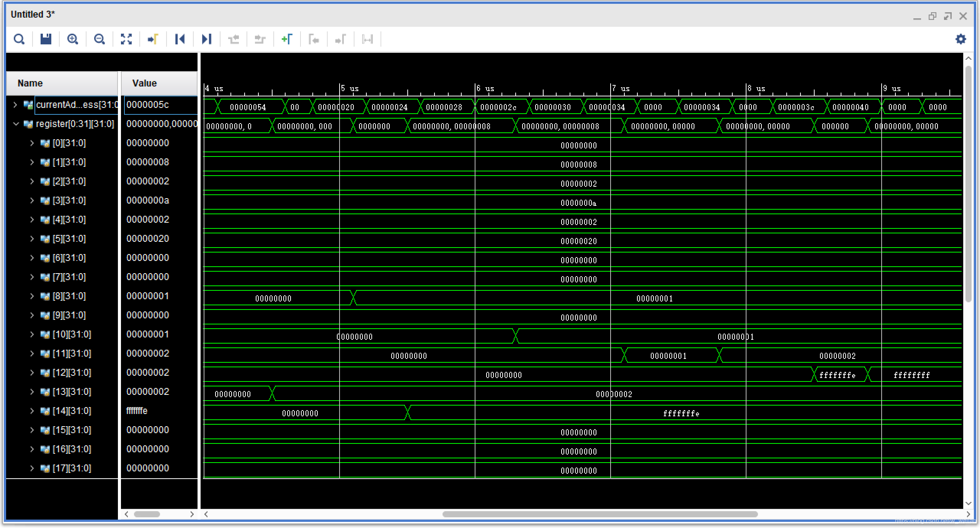Jump to the end of simulation time
980x528 pixels.
pyautogui.click(x=206, y=39)
